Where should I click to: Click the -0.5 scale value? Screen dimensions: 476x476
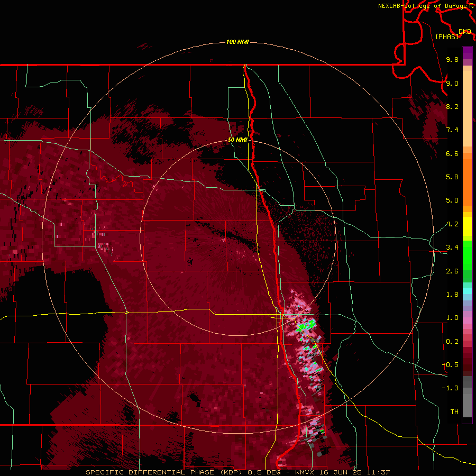coord(450,365)
